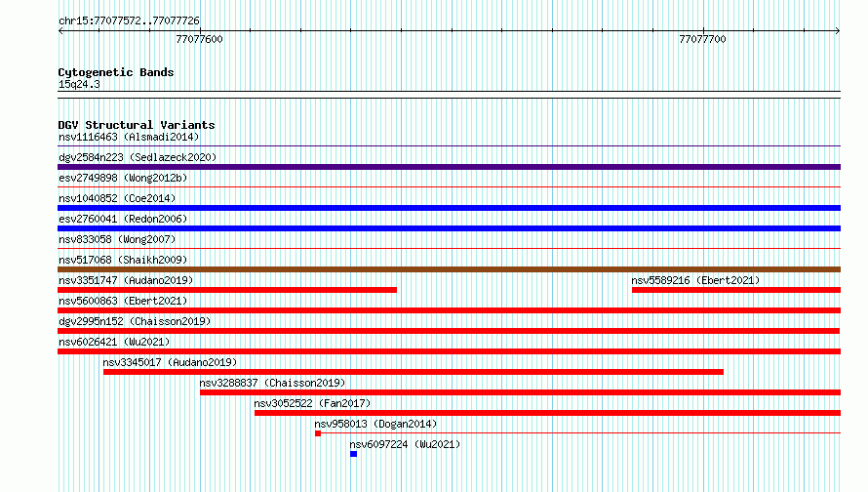Click the Cytogenetic Bands track heading
Image resolution: width=868 pixels, height=492 pixels.
pos(116,72)
